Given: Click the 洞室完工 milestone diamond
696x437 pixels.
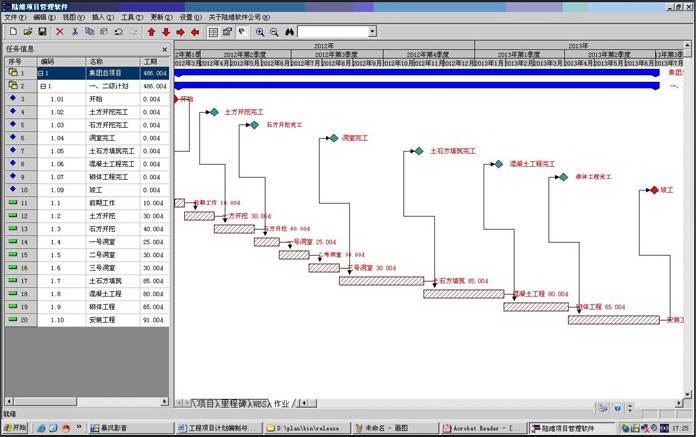Looking at the screenshot, I should pos(334,138).
